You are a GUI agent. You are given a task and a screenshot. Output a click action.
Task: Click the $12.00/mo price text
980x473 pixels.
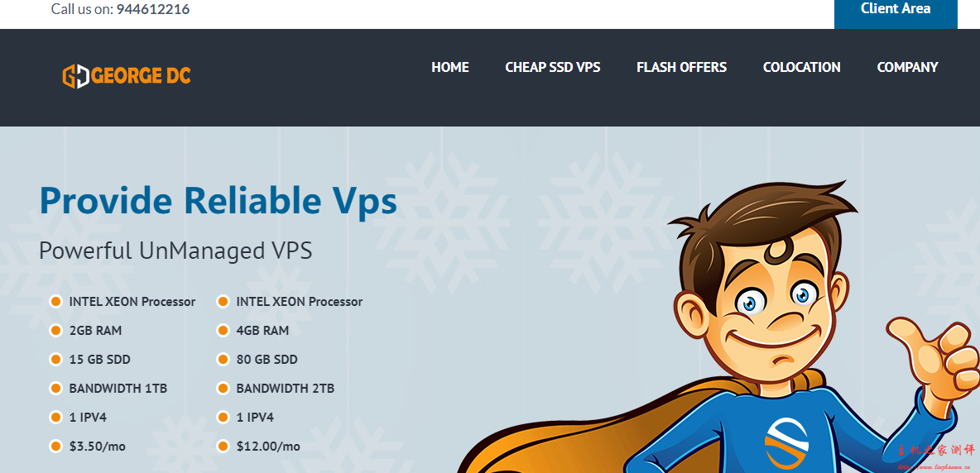click(268, 447)
